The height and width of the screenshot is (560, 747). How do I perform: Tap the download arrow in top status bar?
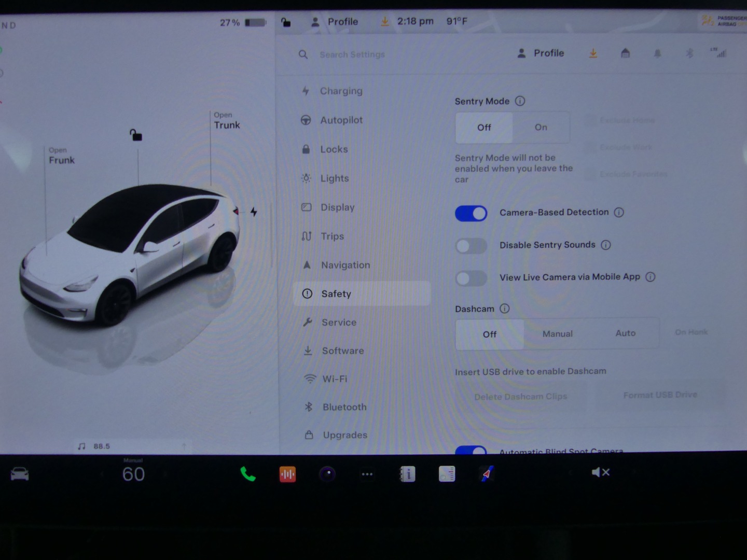(385, 21)
